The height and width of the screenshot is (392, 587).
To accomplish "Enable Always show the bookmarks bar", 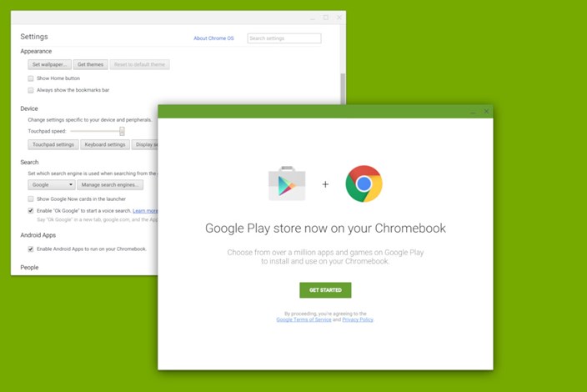I will [x=31, y=90].
